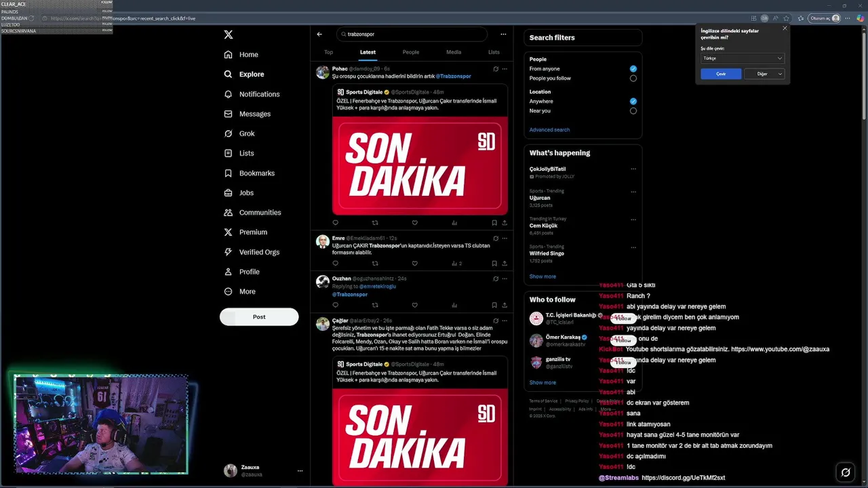Open Bookmarks in the sidebar
The image size is (868, 488).
pyautogui.click(x=249, y=174)
